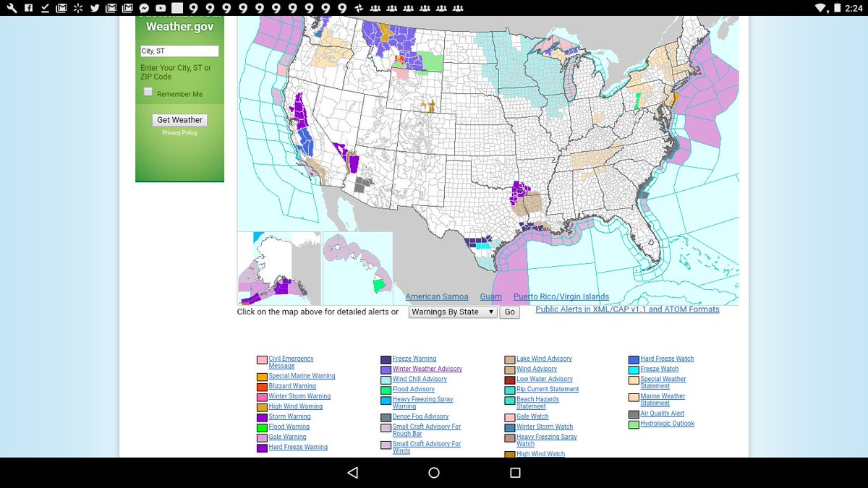The width and height of the screenshot is (868, 488).
Task: Click the Air Quality Alert gray swatch
Action: (634, 415)
